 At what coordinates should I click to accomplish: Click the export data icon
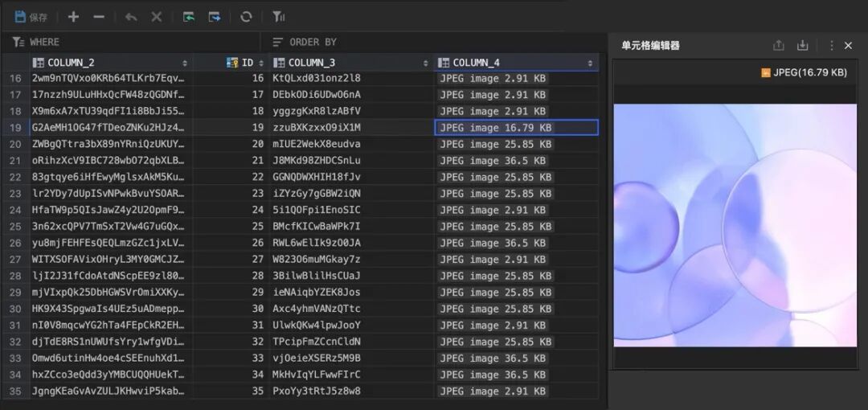215,17
